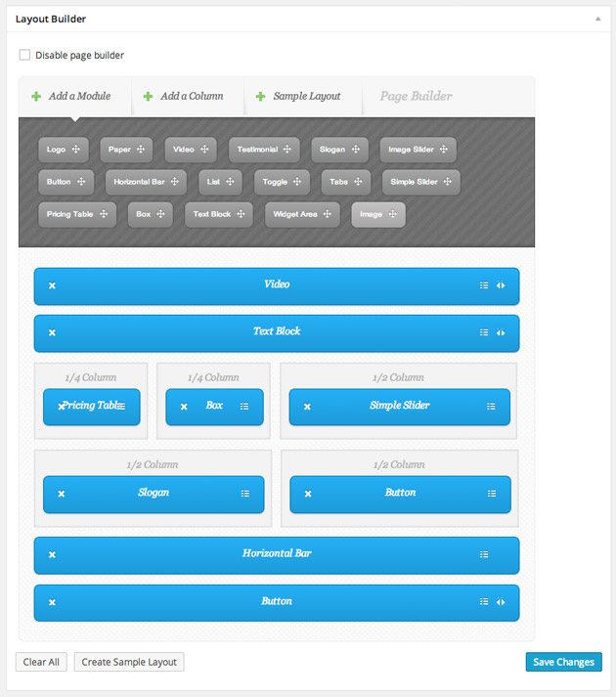The width and height of the screenshot is (616, 697).
Task: Click resize arrows icon on Video module
Action: (501, 285)
